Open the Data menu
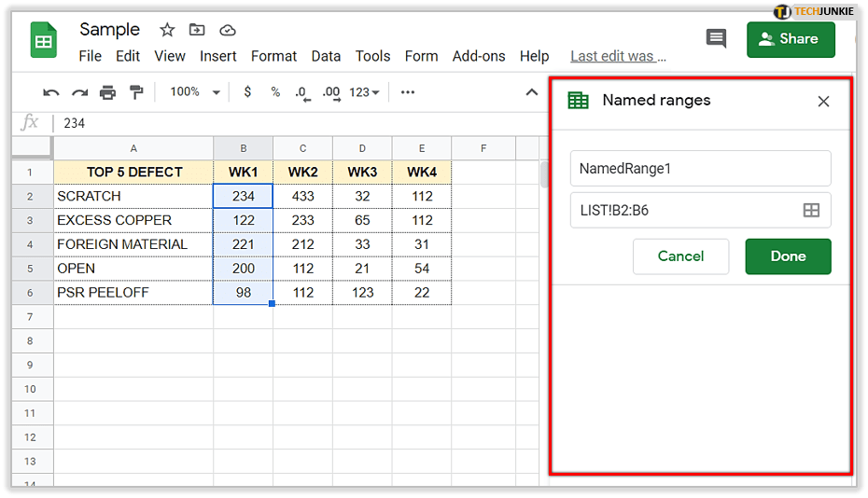This screenshot has height=498, width=868. (326, 56)
